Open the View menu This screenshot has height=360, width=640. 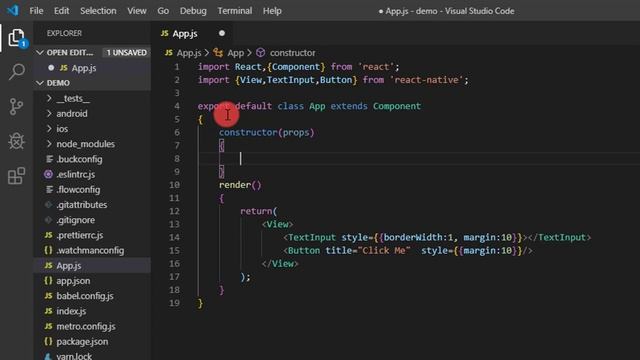click(x=137, y=11)
